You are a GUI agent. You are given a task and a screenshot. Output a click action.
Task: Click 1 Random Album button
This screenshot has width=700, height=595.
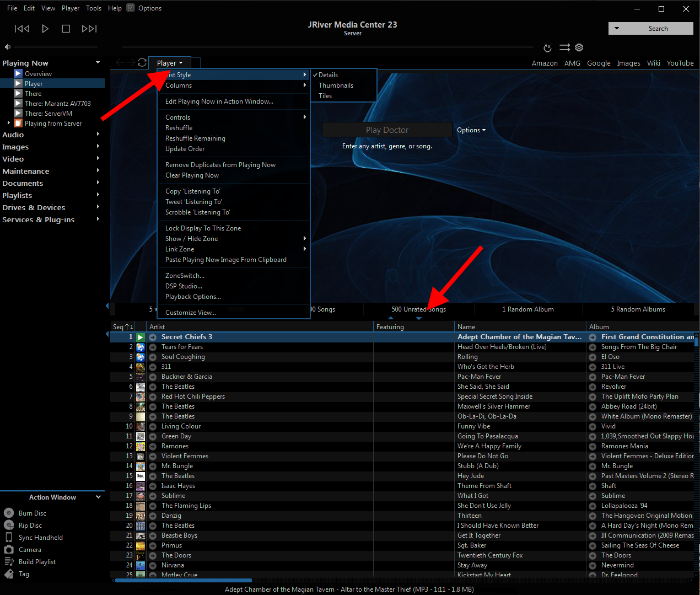pyautogui.click(x=528, y=309)
